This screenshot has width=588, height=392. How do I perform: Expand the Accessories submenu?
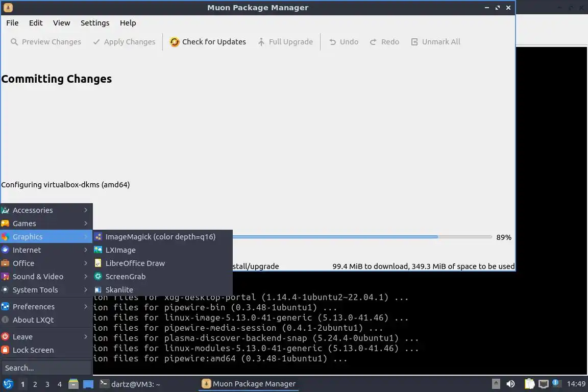click(46, 210)
